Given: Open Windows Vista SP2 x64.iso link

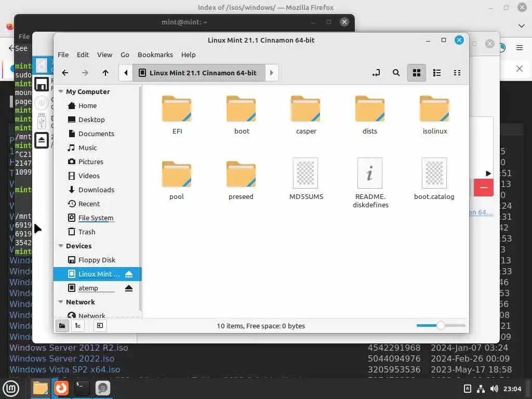Looking at the screenshot, I should point(65,369).
